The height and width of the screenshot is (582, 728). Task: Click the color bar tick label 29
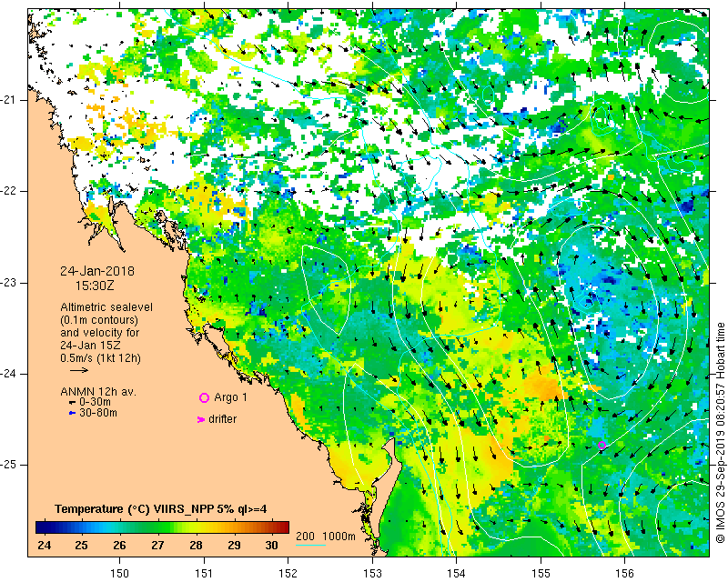(x=234, y=545)
